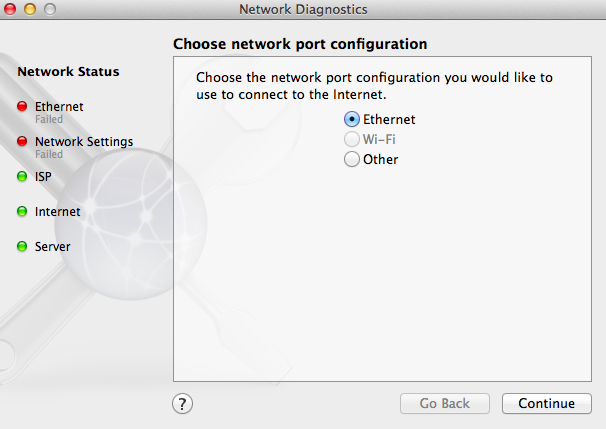The image size is (606, 429).
Task: Click the green ISP status indicator
Action: pos(22,177)
